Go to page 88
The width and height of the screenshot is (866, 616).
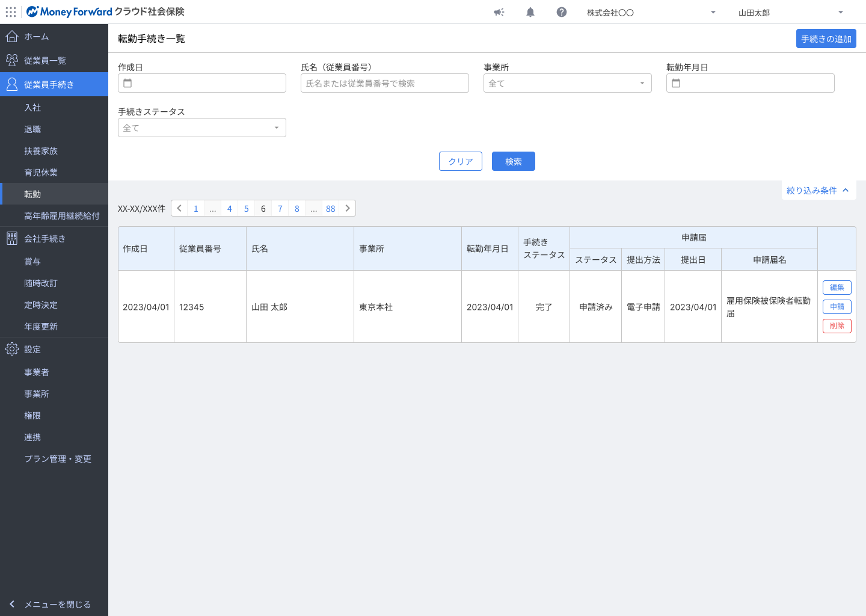point(331,208)
